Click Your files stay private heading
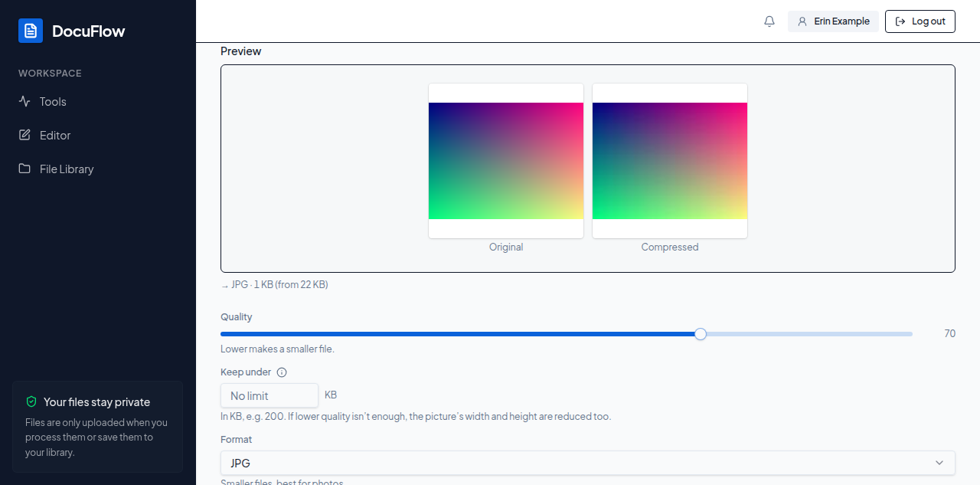Image resolution: width=980 pixels, height=485 pixels. (96, 402)
